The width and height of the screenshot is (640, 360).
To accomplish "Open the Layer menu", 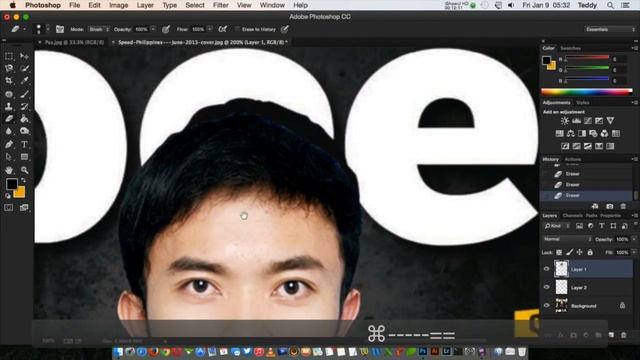I will (145, 5).
